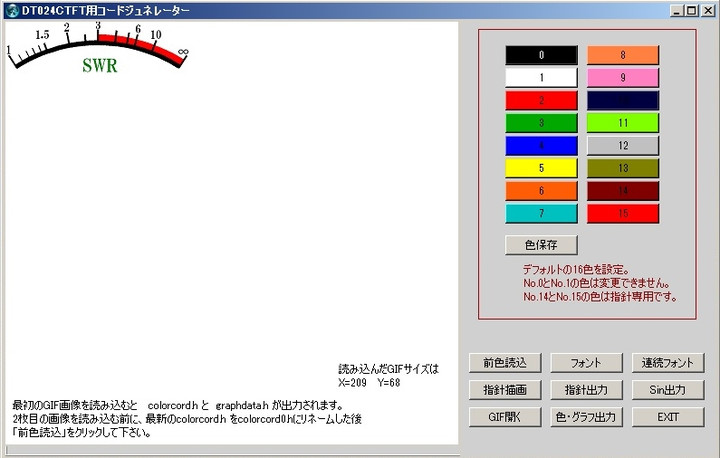This screenshot has height=458, width=720.
Task: Click orange color swatch number 6
Action: [x=541, y=191]
